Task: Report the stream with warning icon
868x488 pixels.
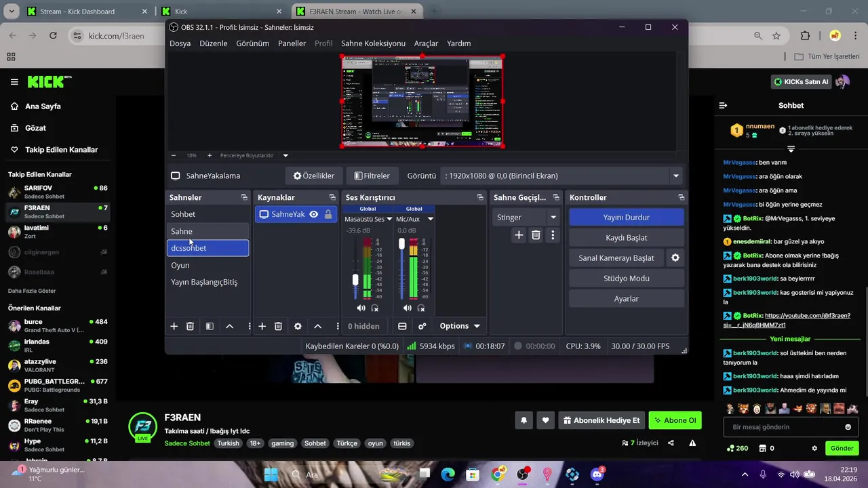Action: tap(692, 443)
